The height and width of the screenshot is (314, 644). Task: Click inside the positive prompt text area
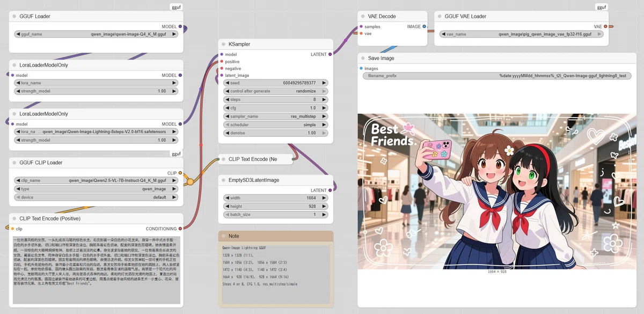96,269
